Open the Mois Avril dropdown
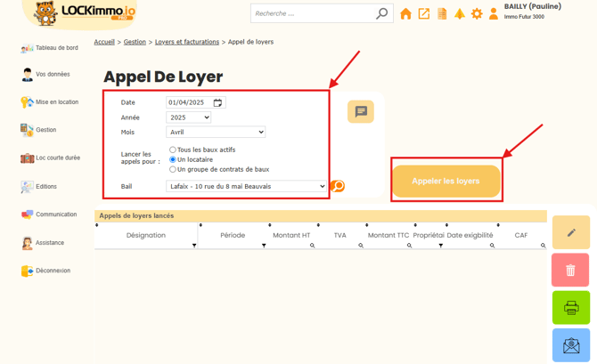The image size is (597, 364). pyautogui.click(x=216, y=132)
